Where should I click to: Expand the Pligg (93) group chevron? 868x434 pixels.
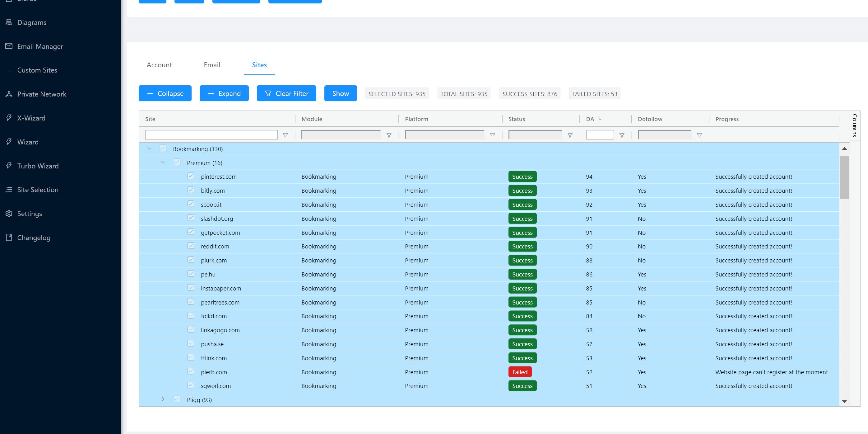click(x=163, y=399)
